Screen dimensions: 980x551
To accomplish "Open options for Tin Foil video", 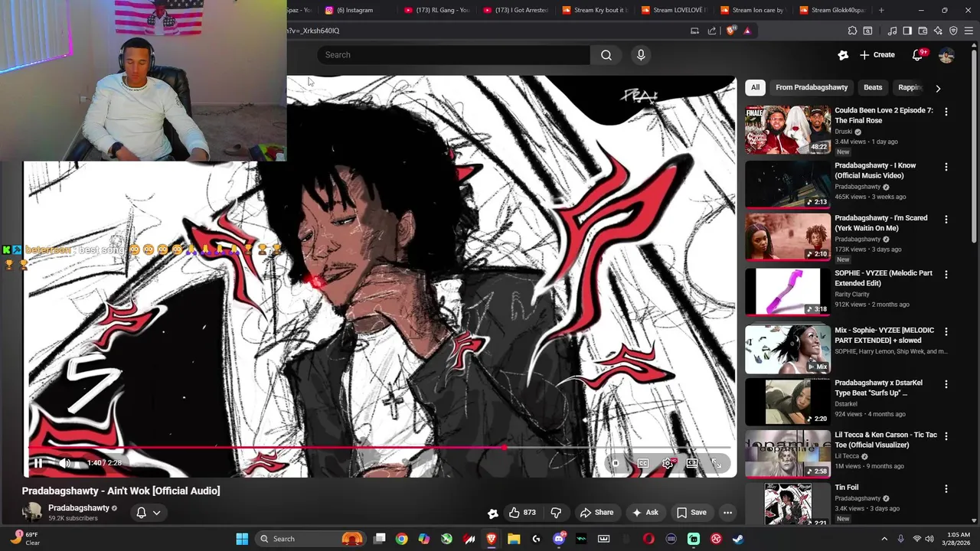I will [x=946, y=488].
